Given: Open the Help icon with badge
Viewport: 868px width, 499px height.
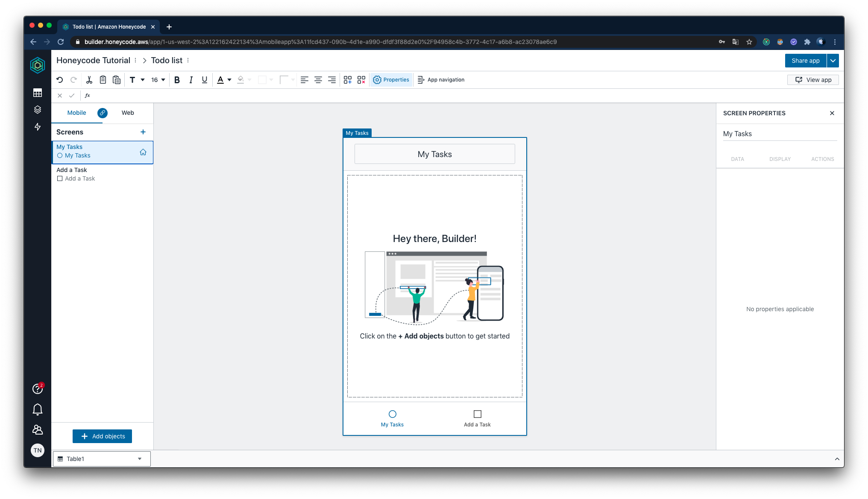Looking at the screenshot, I should pyautogui.click(x=38, y=388).
